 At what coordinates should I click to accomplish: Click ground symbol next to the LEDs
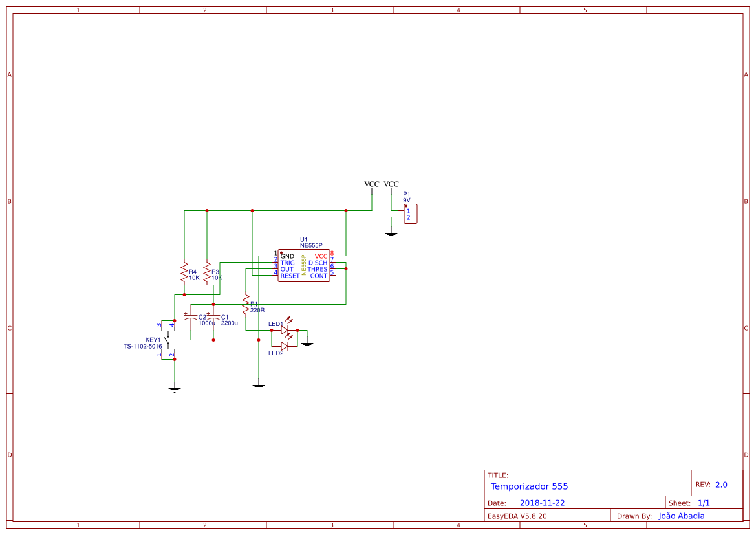(x=307, y=344)
